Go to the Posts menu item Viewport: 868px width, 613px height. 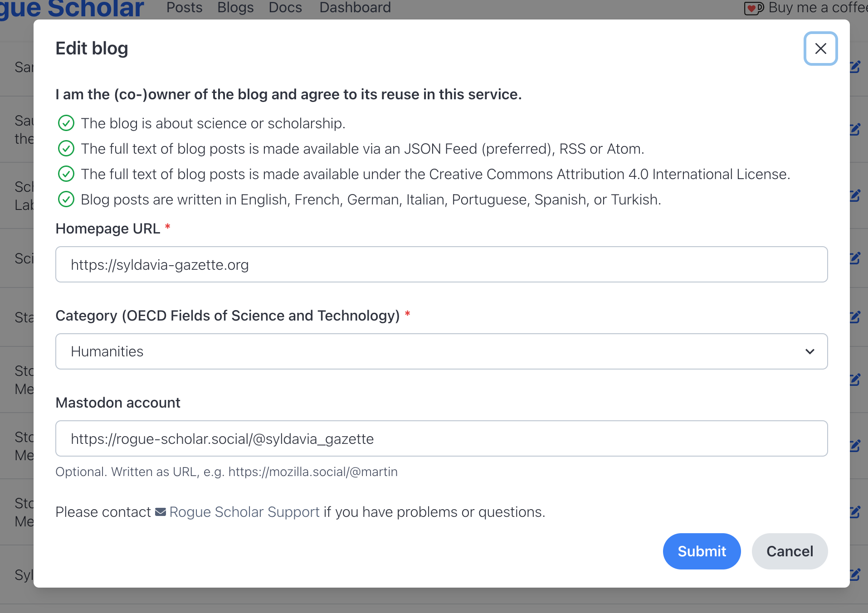pyautogui.click(x=184, y=7)
